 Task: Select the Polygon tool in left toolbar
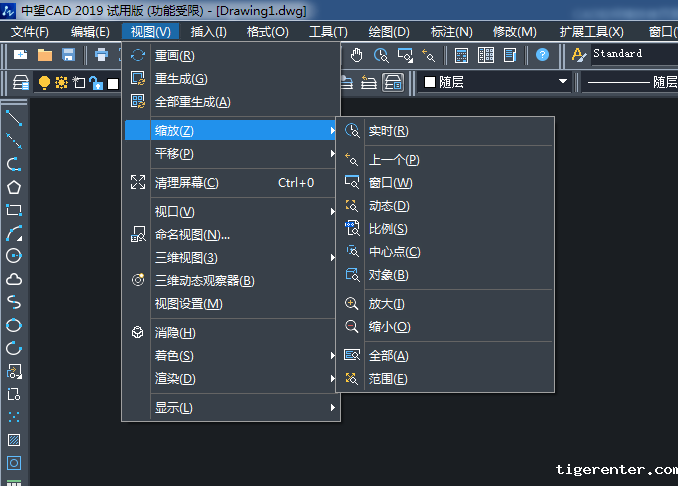point(14,187)
